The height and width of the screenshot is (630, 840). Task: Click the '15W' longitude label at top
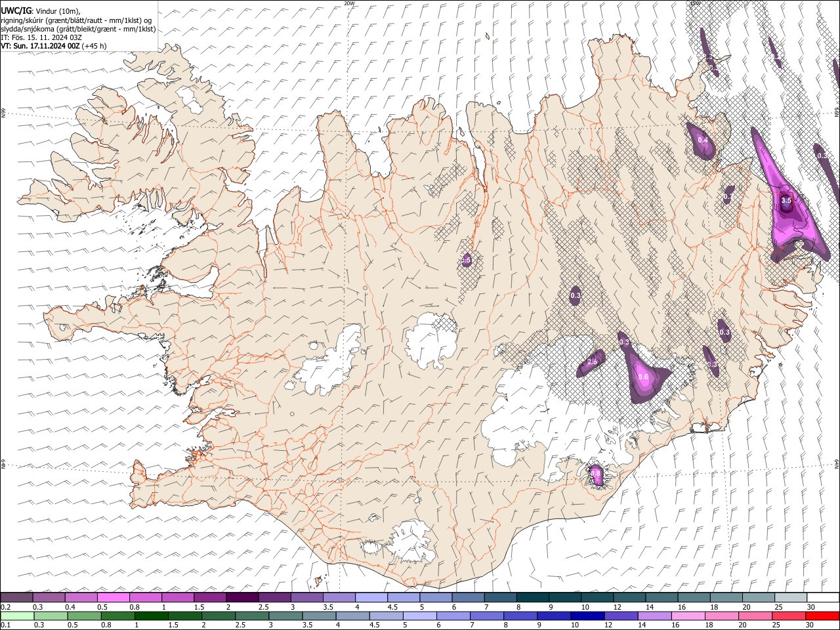pyautogui.click(x=695, y=3)
